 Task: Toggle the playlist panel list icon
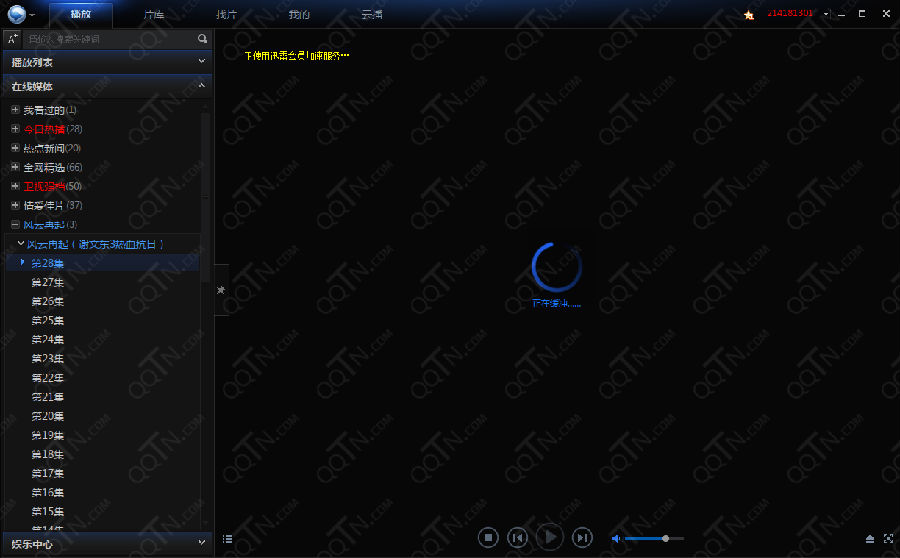228,539
